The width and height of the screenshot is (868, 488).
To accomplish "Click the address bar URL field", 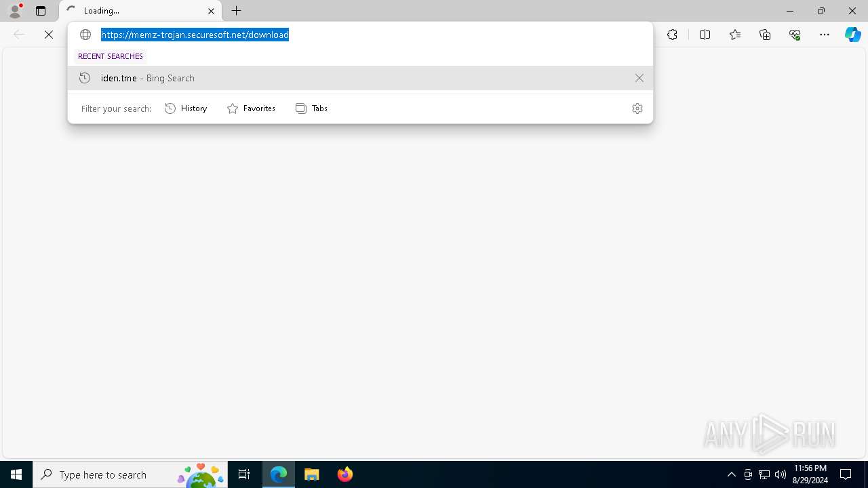I will [361, 35].
